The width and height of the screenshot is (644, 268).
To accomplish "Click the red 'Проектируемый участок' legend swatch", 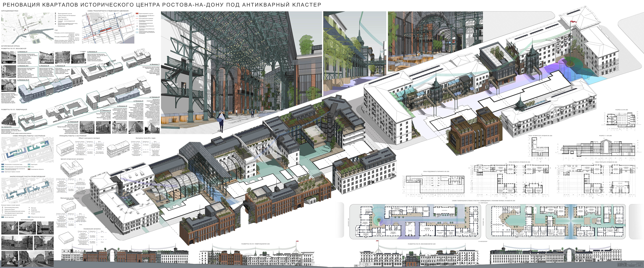I will [137, 13].
